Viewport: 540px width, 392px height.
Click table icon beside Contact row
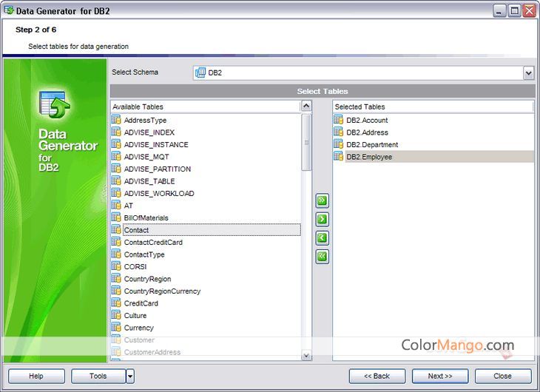[116, 230]
